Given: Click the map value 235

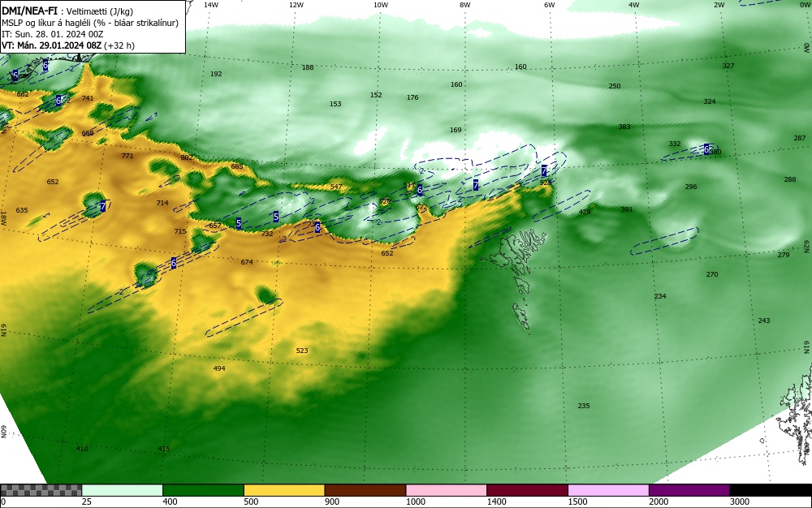Looking at the screenshot, I should [x=584, y=406].
